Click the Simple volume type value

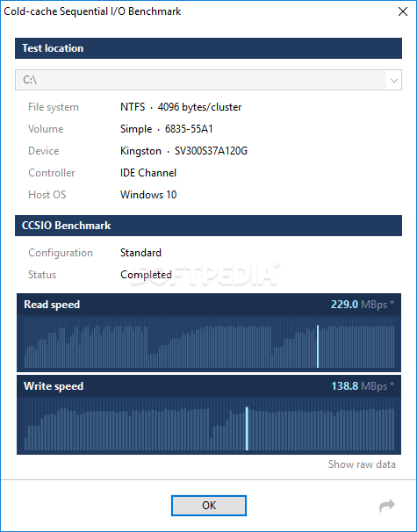click(x=136, y=129)
